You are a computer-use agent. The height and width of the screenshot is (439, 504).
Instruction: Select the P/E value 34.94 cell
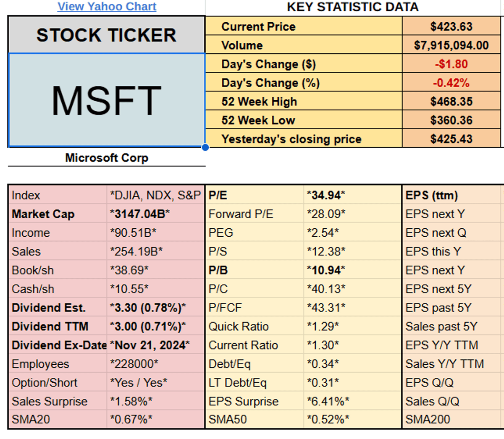click(326, 196)
